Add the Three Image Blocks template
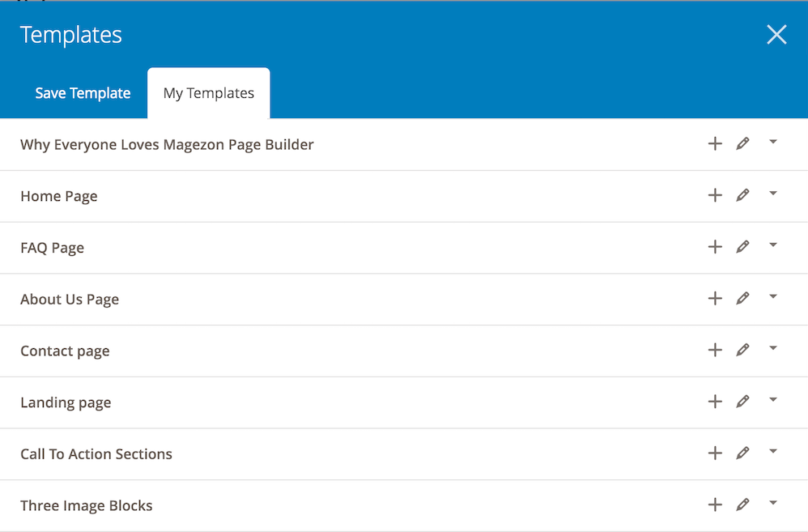 point(715,504)
